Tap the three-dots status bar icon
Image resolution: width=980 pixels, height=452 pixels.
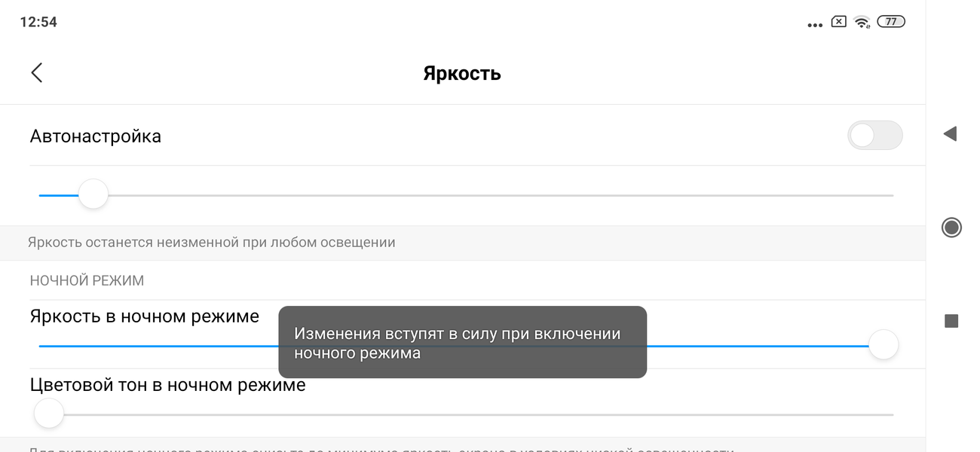click(814, 25)
